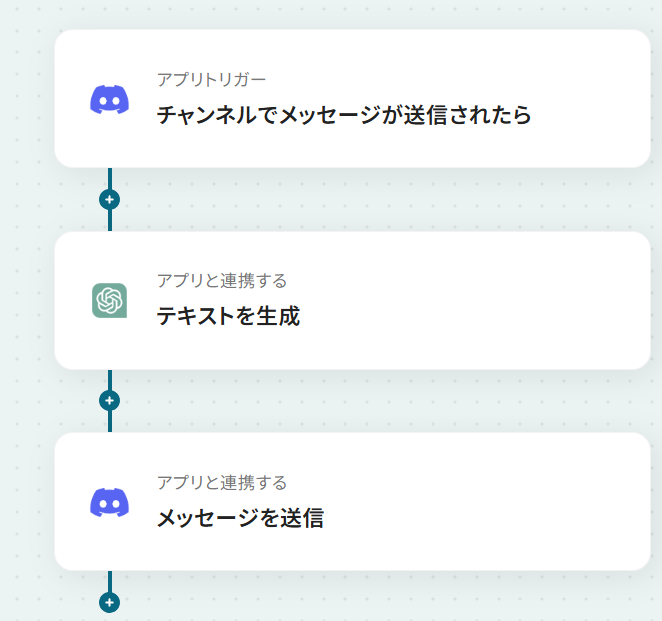Add a step below the テキストを生成 card

tap(109, 401)
